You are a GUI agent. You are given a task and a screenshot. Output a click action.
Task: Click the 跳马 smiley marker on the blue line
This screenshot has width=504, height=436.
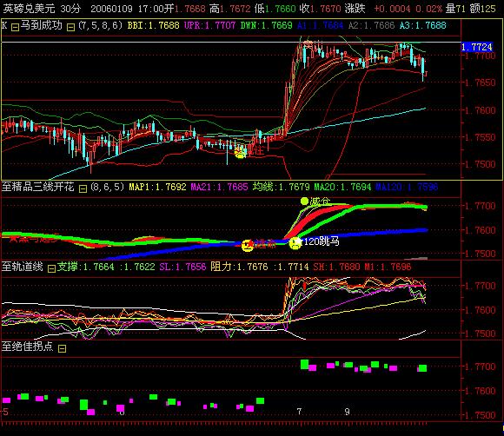tap(248, 245)
